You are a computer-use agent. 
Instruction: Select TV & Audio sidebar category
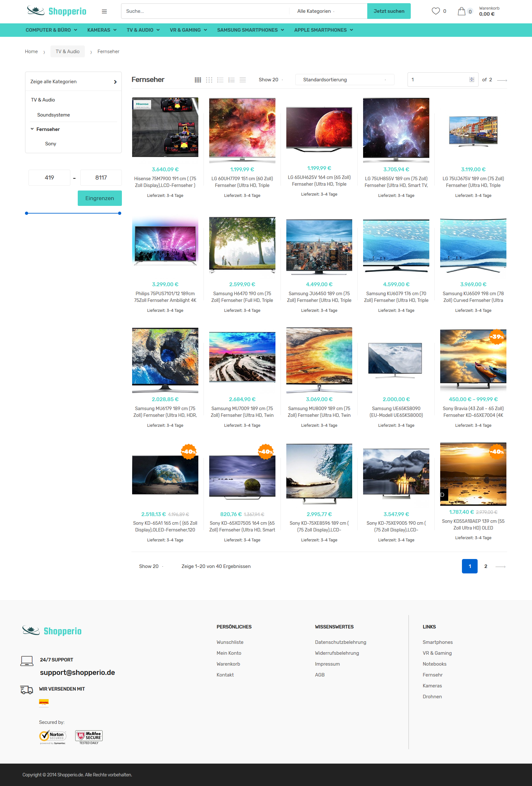(43, 100)
